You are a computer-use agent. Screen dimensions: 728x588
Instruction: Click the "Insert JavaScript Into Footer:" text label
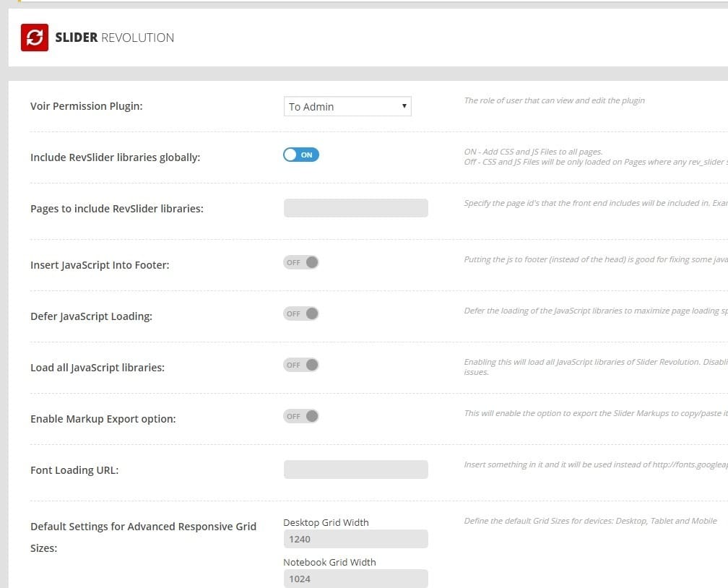[100, 265]
